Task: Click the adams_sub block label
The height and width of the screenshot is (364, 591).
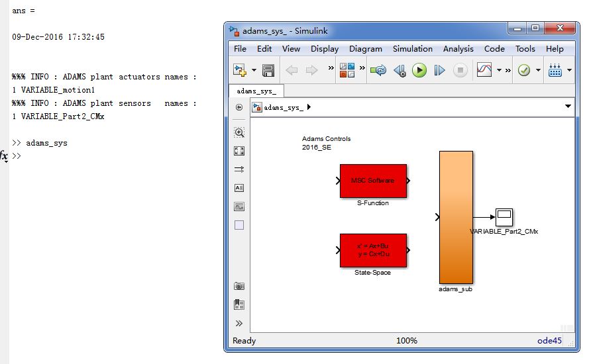Action: (455, 289)
